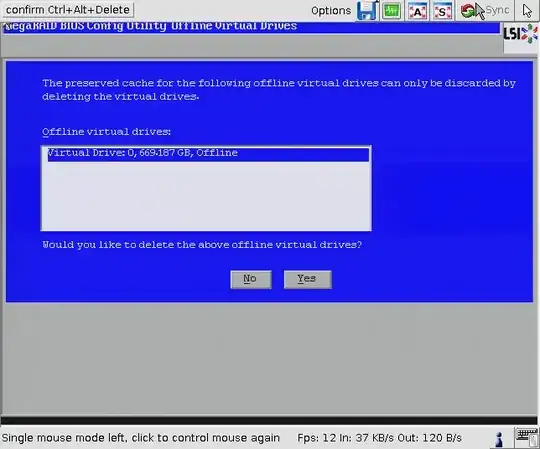Click the Yes button to delete drives

coord(308,279)
